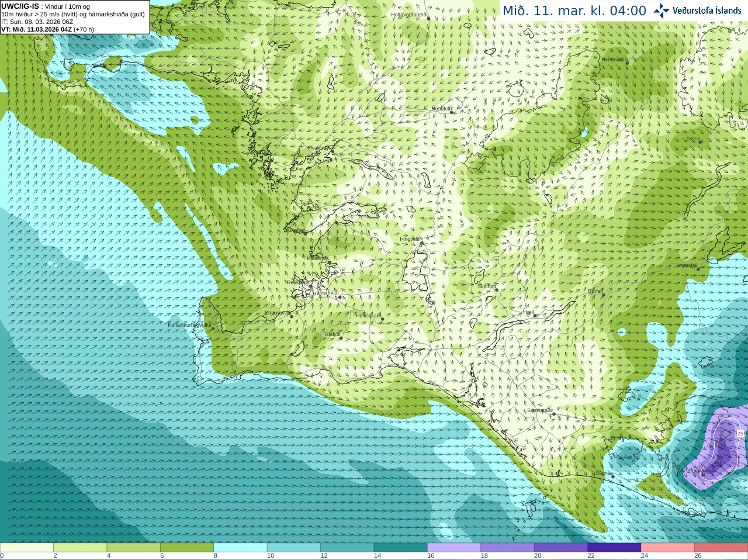The height and width of the screenshot is (560, 748).
Task: Click the 24–26 m/s pink legend swatch
Action: tap(667, 548)
